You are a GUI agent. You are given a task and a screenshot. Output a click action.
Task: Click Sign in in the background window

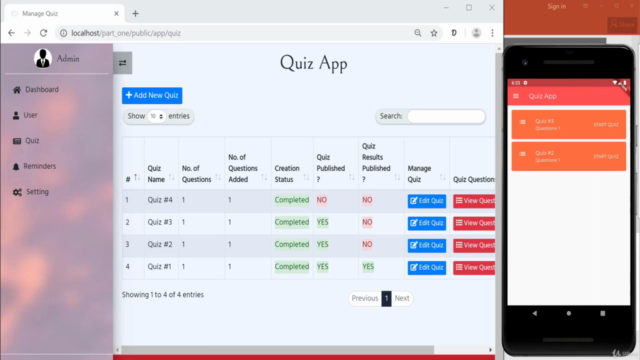point(557,7)
